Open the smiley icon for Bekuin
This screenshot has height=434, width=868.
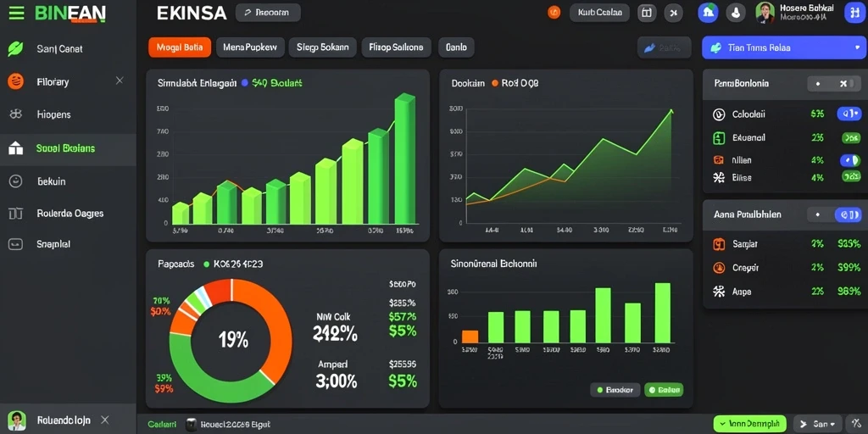[x=15, y=181]
